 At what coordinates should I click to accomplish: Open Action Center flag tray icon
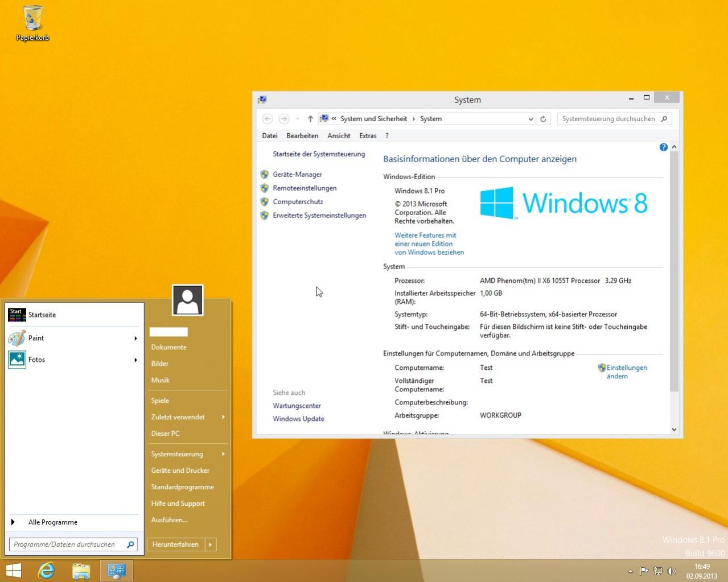pyautogui.click(x=644, y=571)
